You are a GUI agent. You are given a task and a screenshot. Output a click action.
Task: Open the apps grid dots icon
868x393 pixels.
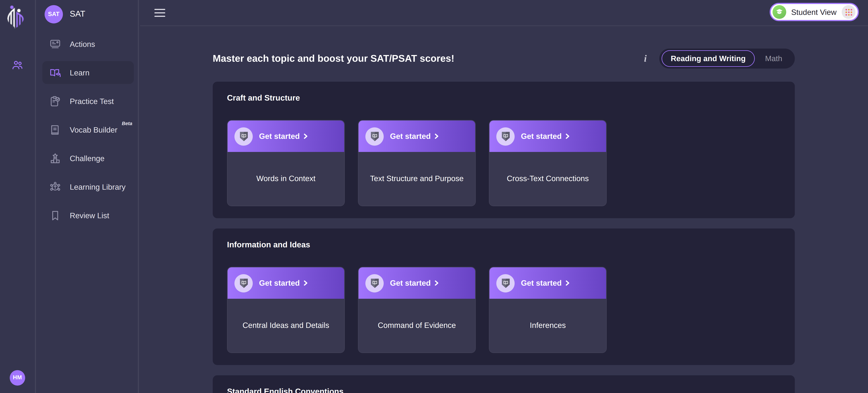(849, 12)
